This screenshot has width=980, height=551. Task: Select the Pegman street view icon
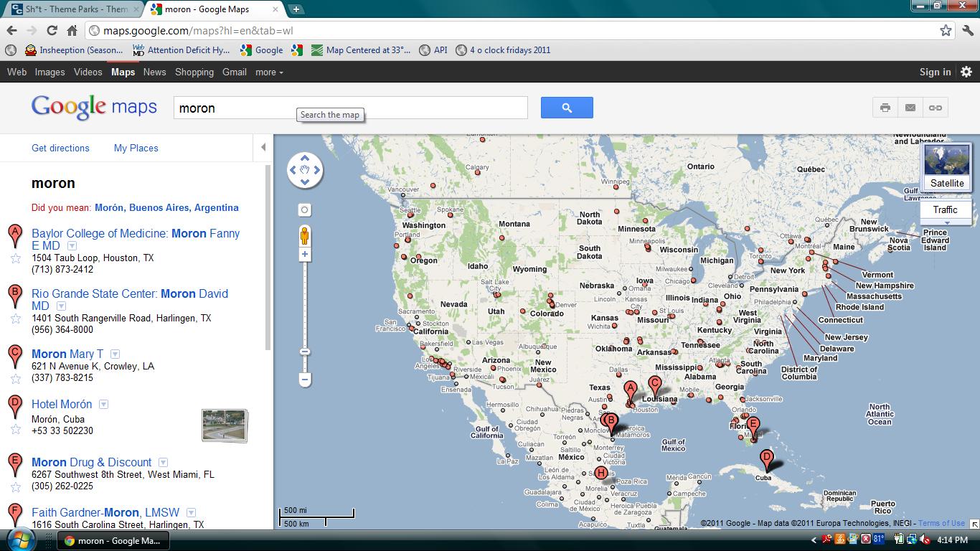point(305,235)
